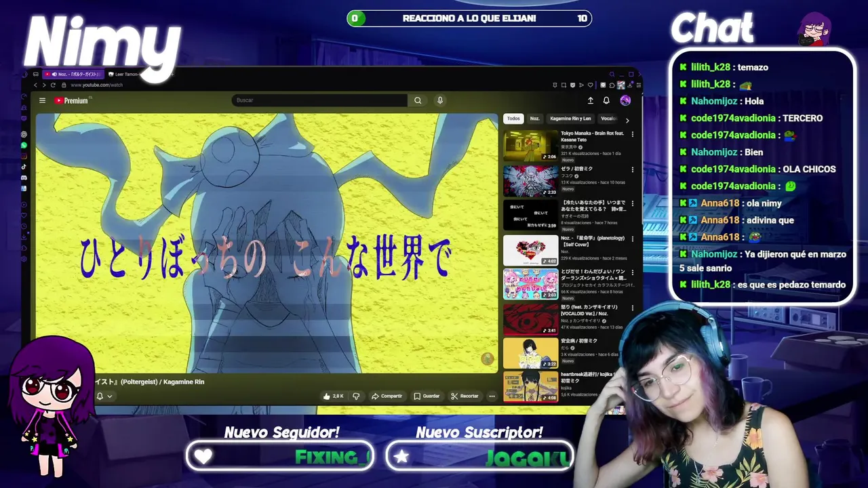This screenshot has height=488, width=868.
Task: Open the 冷たいあなたの手 video thumbnail
Action: tap(530, 215)
